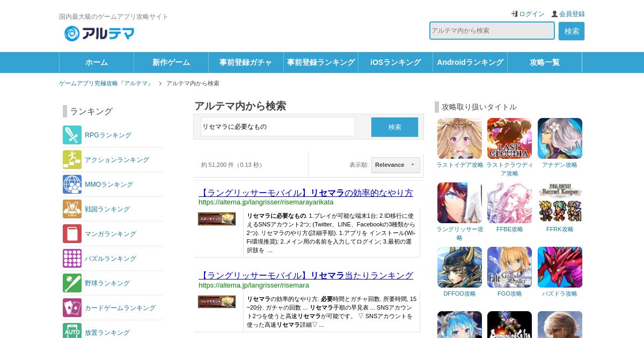Screen dimensions: 644x338
Task: Click the member registration person icon
Action: point(554,14)
